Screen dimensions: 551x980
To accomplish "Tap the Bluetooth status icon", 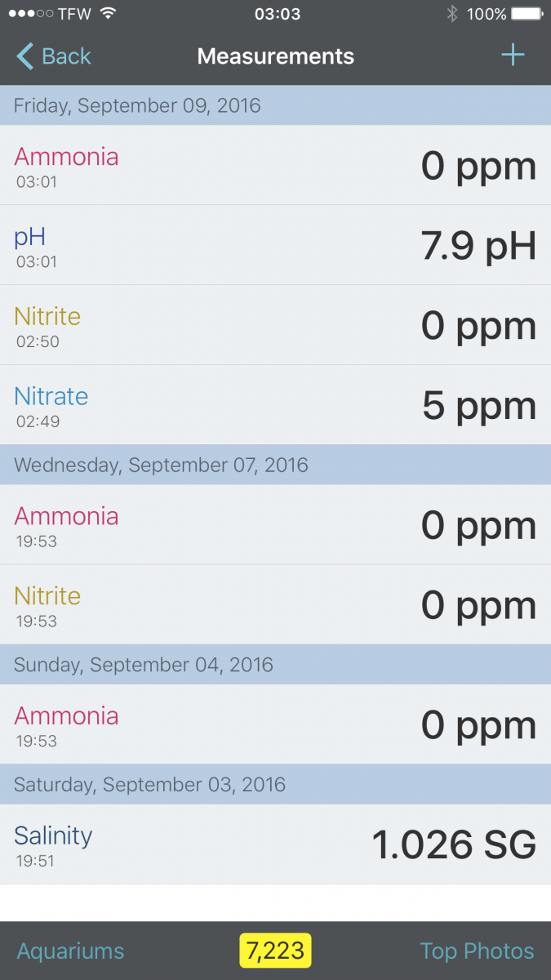I will [x=451, y=14].
